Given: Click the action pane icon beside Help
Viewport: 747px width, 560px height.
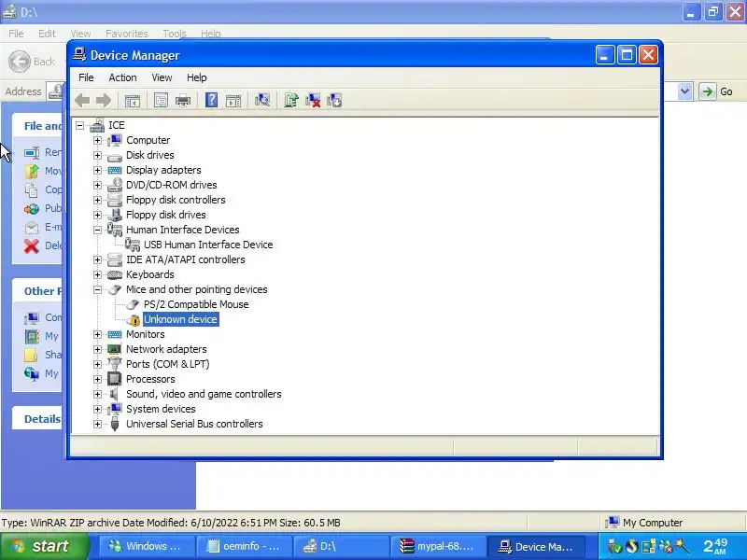Looking at the screenshot, I should 233,101.
